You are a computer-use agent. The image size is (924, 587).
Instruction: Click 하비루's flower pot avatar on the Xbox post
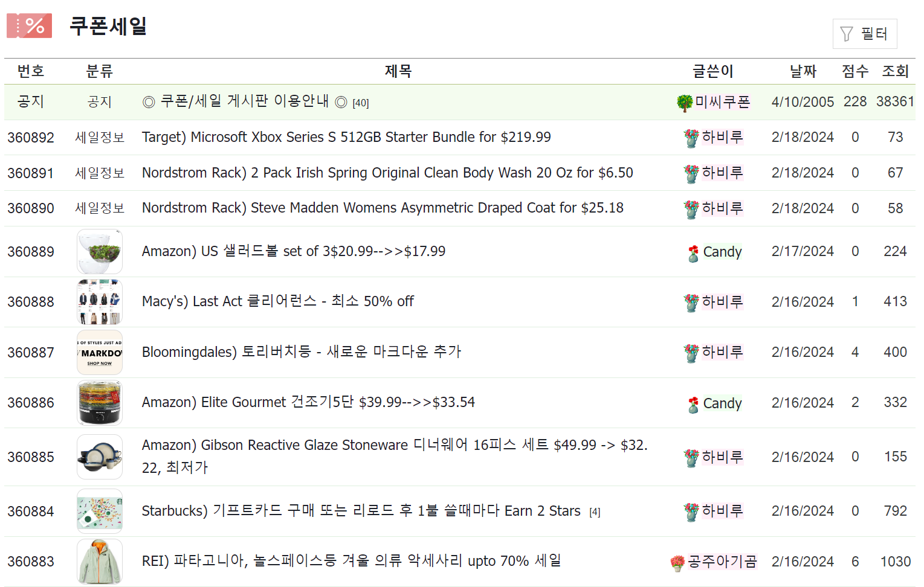tap(690, 137)
